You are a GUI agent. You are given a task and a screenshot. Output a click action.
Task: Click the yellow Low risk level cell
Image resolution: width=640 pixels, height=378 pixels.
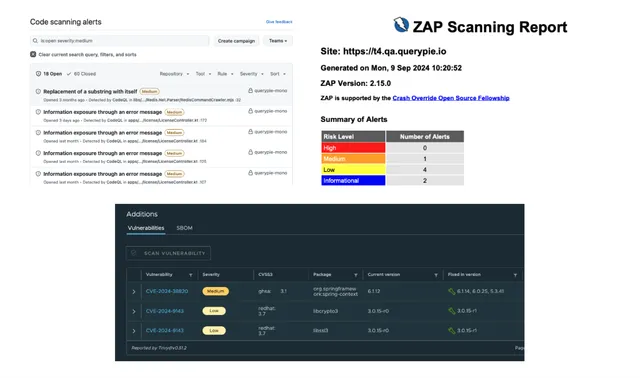coord(353,170)
